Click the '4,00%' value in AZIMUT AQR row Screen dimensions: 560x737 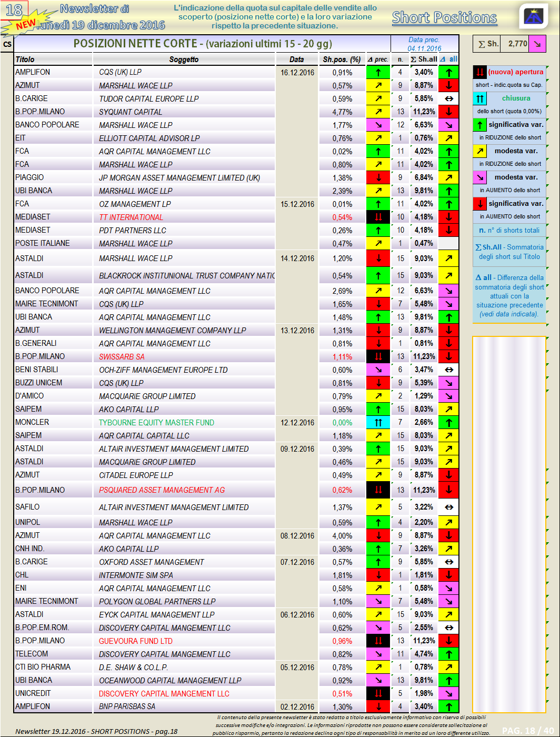click(342, 536)
